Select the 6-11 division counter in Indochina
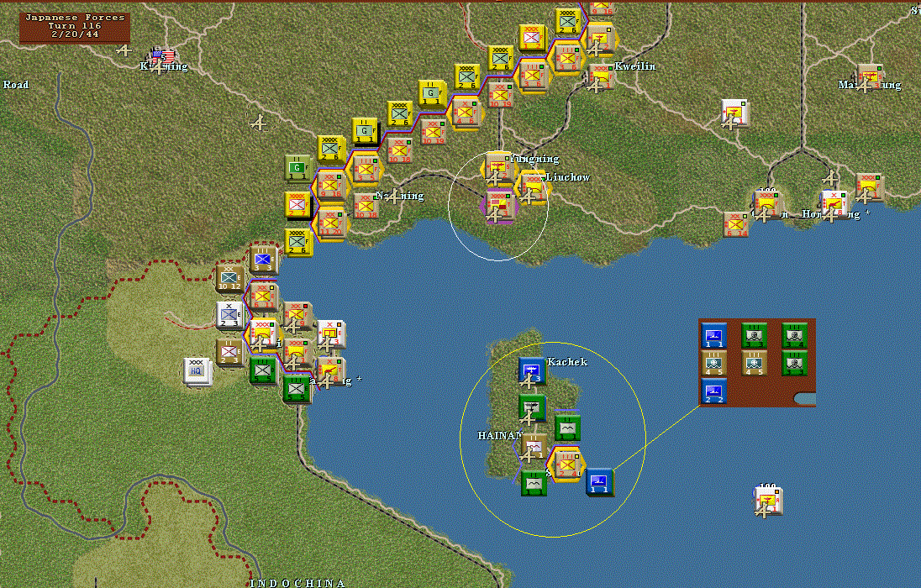The height and width of the screenshot is (588, 921). point(263,297)
